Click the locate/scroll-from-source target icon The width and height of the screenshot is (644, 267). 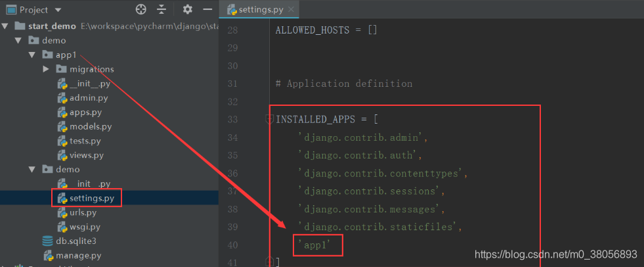(x=141, y=9)
